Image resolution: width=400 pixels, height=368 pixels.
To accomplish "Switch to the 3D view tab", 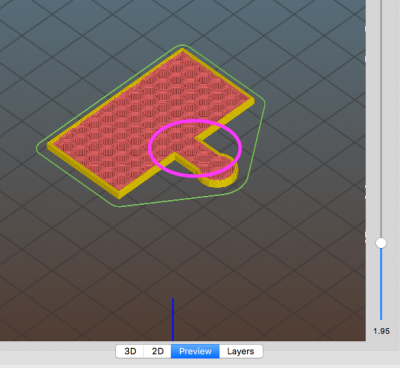I will pos(130,351).
